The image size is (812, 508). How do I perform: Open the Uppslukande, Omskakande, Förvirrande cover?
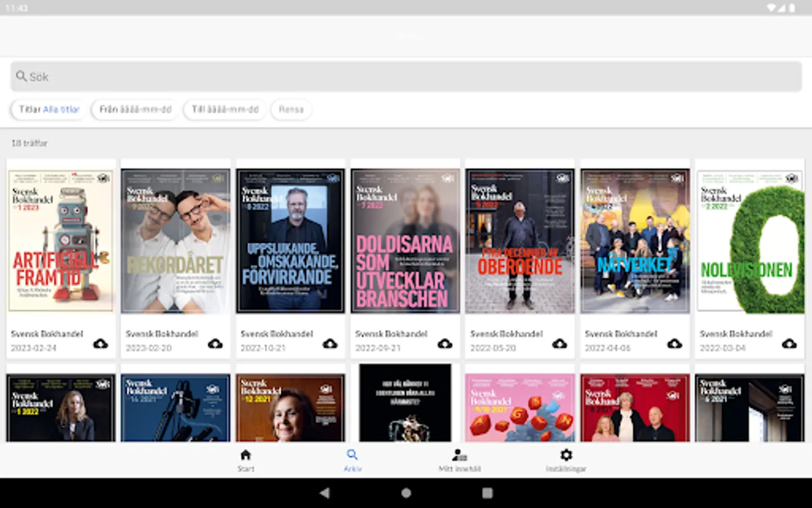(x=290, y=240)
